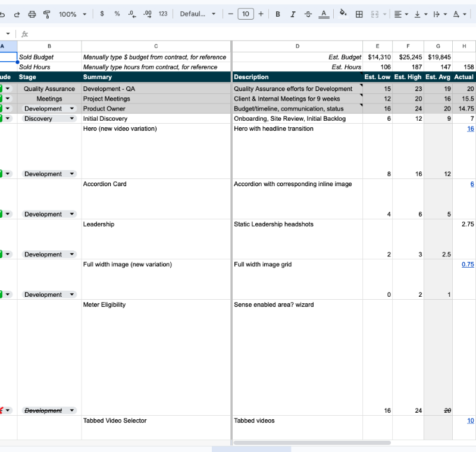The height and width of the screenshot is (452, 476).
Task: Open more number formats 123
Action: (163, 14)
